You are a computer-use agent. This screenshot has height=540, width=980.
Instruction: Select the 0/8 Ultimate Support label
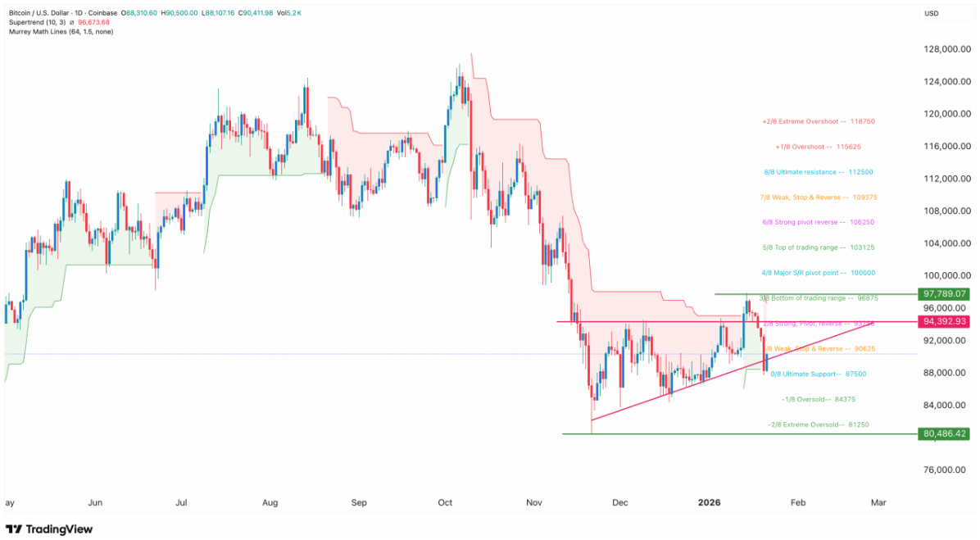[819, 374]
